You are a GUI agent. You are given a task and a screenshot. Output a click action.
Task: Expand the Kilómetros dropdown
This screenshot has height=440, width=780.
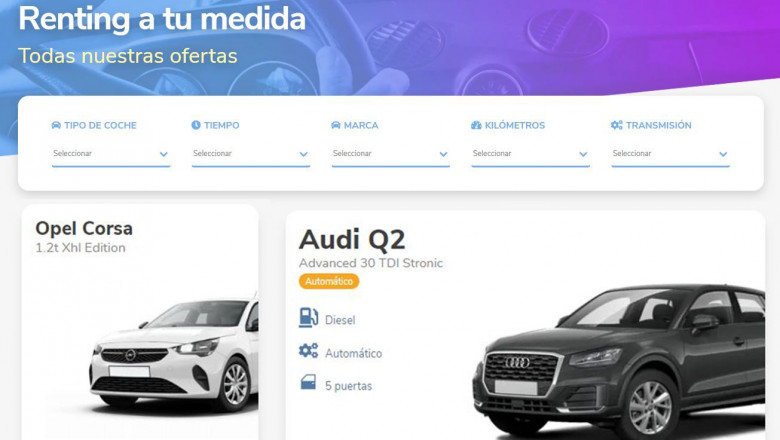(x=530, y=154)
